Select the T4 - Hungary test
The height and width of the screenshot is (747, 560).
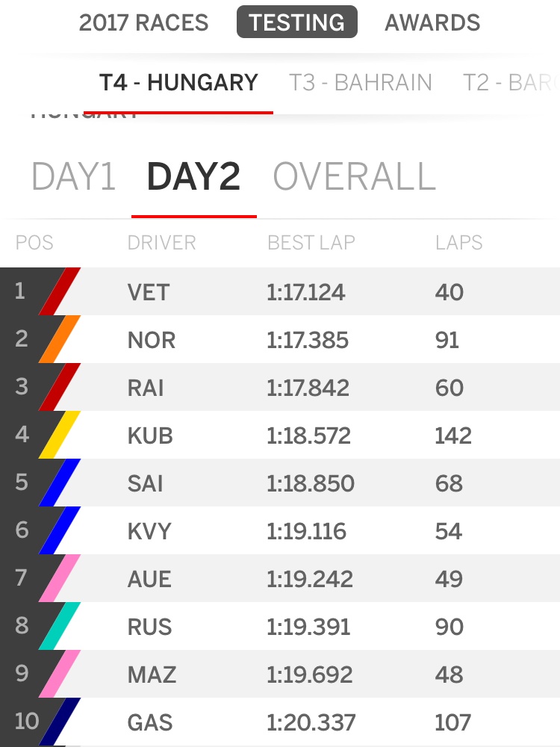tap(178, 82)
